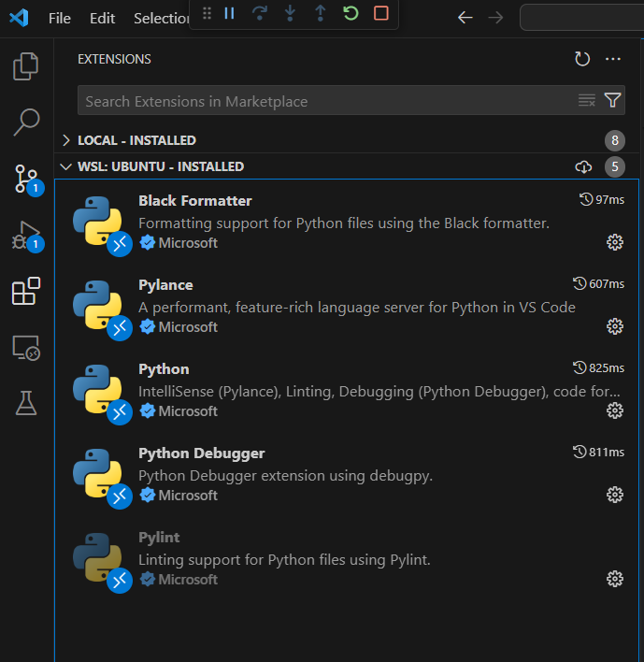Select the Black Formatter extension
This screenshot has width=644, height=662.
click(347, 223)
